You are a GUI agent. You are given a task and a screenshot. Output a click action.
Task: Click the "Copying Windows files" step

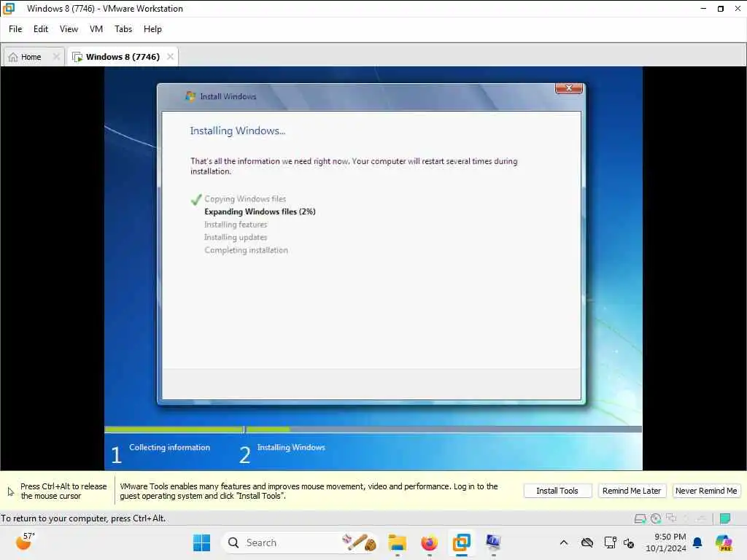pyautogui.click(x=245, y=199)
